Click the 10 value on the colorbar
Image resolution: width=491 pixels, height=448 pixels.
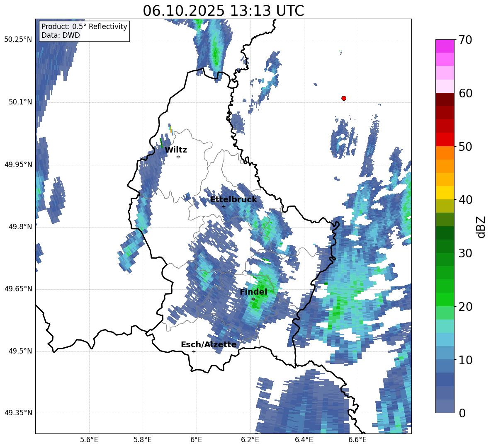pos(466,360)
